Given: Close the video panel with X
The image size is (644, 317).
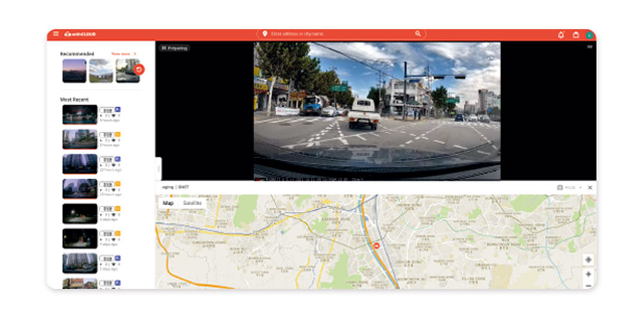Looking at the screenshot, I should click(590, 187).
